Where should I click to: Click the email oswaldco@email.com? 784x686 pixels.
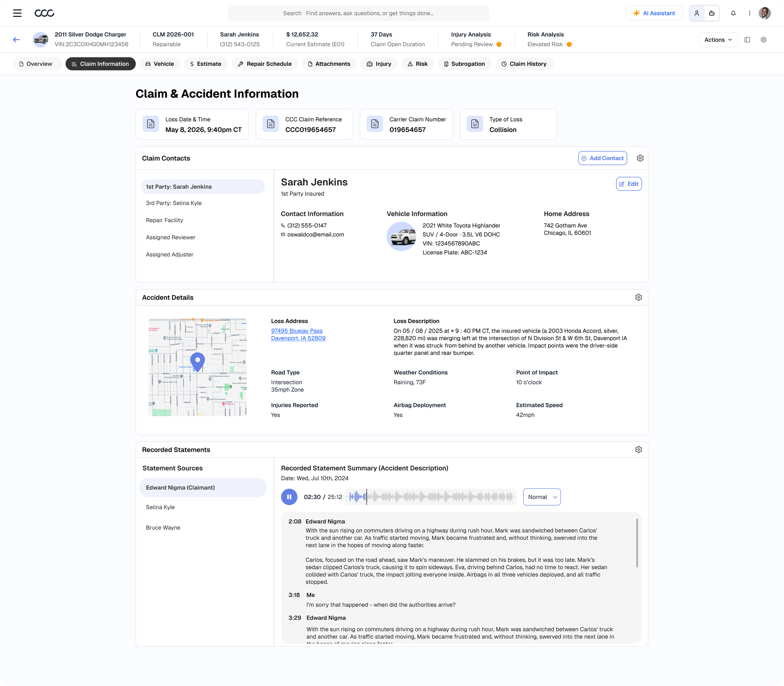pyautogui.click(x=315, y=234)
